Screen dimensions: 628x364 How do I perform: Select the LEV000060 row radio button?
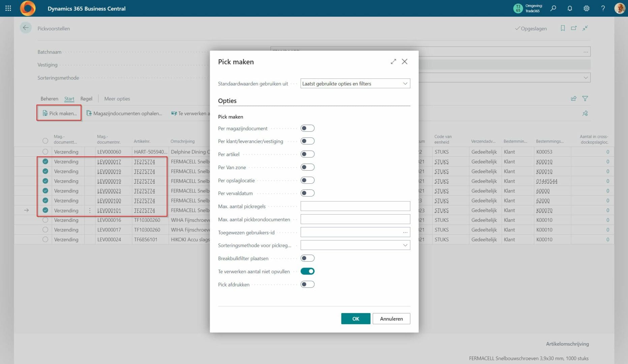click(45, 152)
